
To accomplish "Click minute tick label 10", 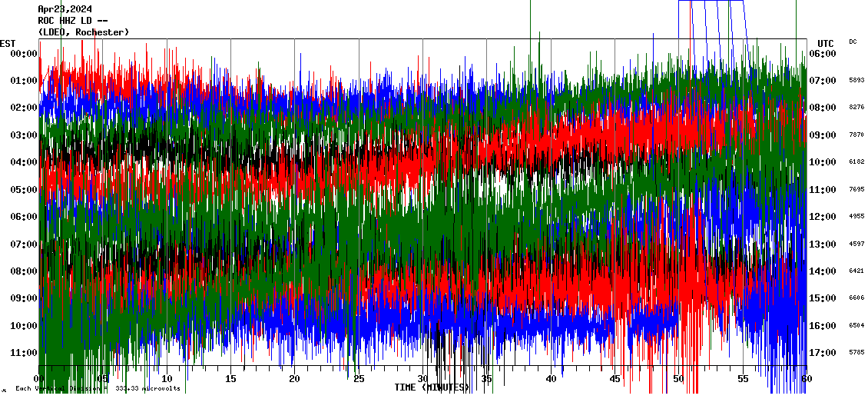I will [167, 378].
